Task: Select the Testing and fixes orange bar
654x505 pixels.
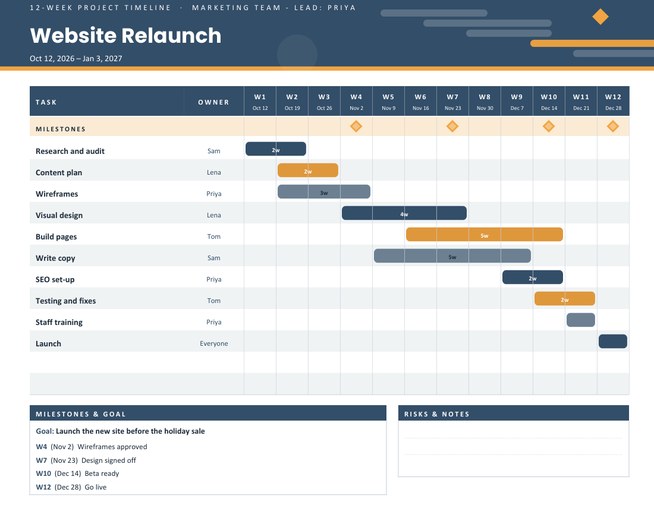Action: coord(565,299)
